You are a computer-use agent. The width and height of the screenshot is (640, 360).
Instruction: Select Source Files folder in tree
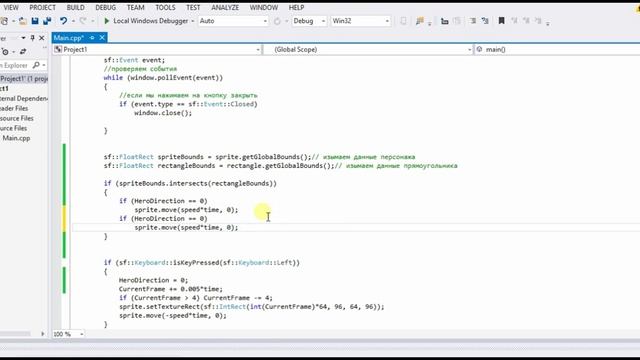(x=13, y=128)
